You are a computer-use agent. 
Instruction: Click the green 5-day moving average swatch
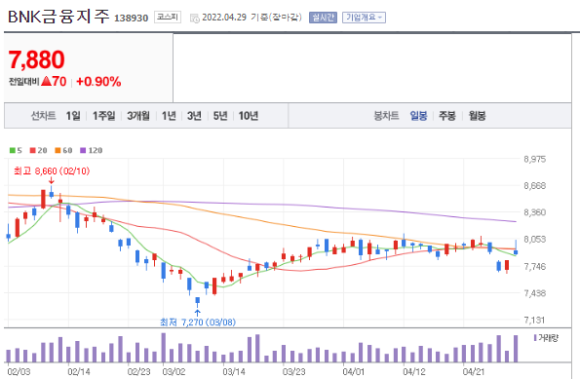[x=13, y=150]
